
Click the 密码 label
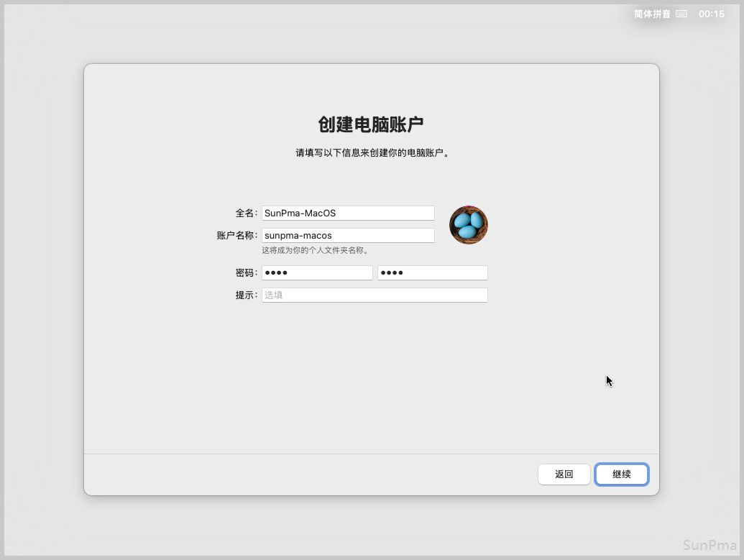pos(246,273)
